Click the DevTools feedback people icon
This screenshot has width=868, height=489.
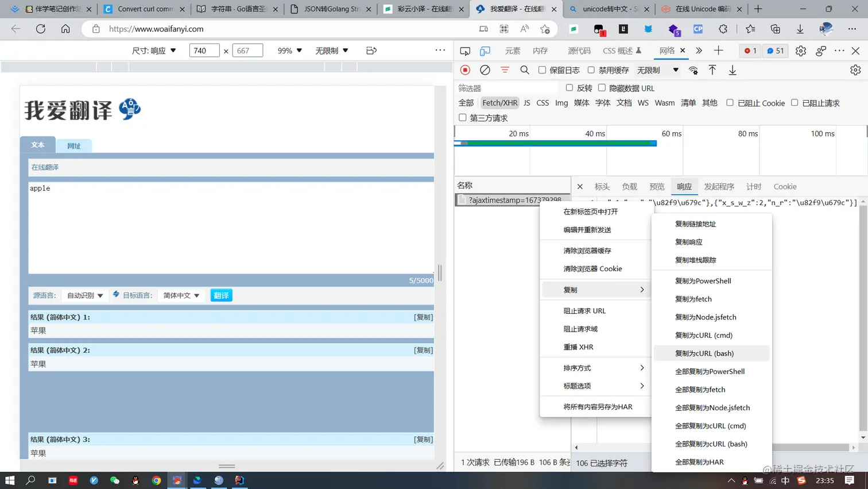coord(821,51)
